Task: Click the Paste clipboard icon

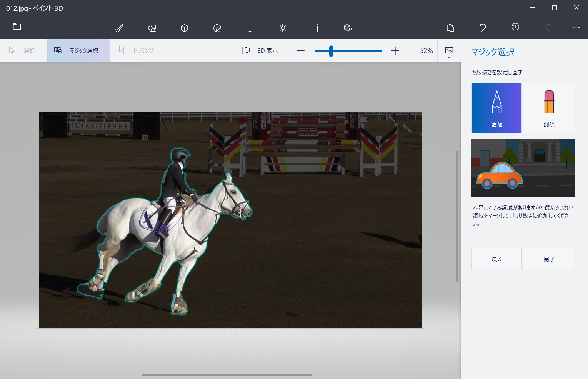Action: click(x=450, y=28)
